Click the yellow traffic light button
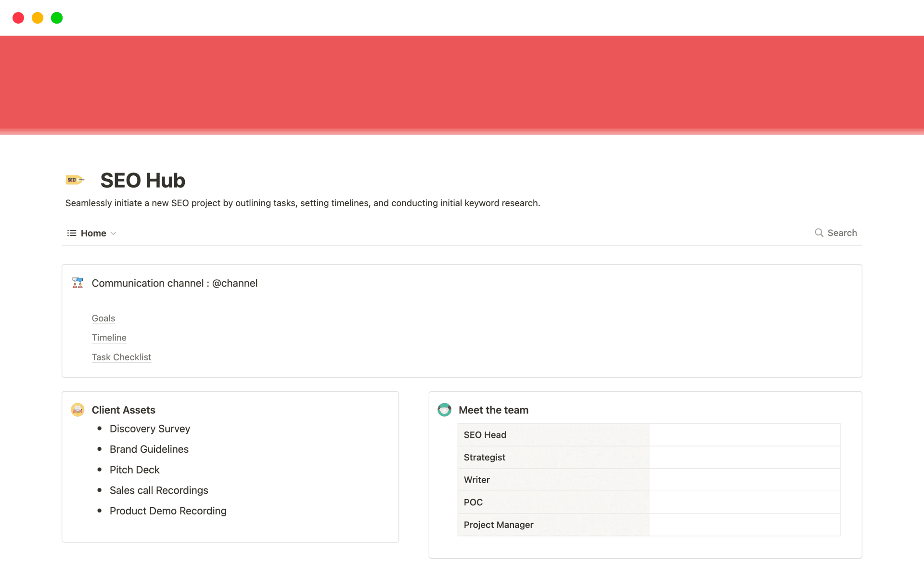 point(38,18)
